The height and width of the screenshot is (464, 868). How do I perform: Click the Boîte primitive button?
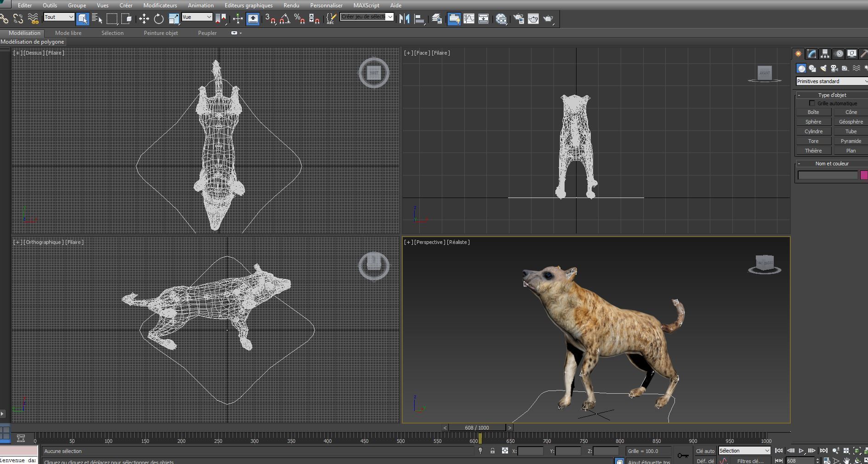tap(813, 112)
